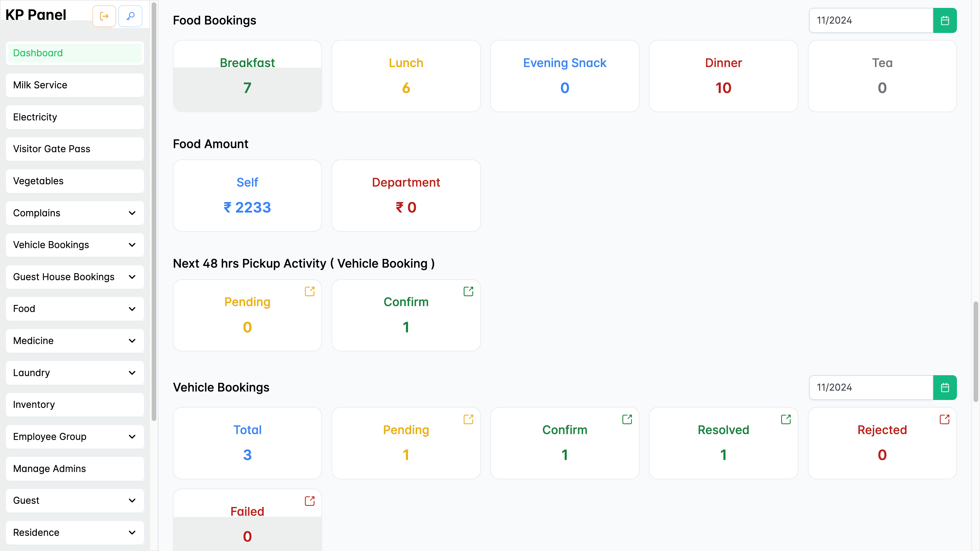This screenshot has width=980, height=551.
Task: Select the Evening Snack bookings card
Action: click(x=565, y=76)
